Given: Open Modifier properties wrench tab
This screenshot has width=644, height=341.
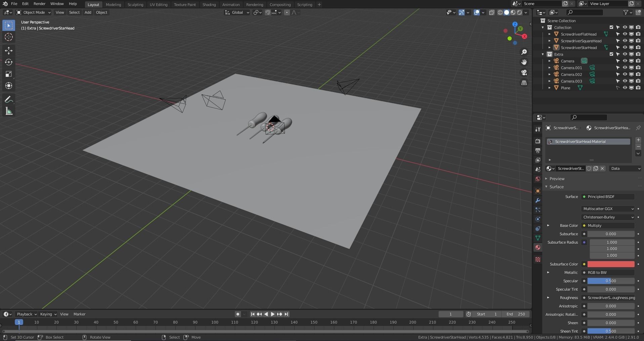Looking at the screenshot, I should click(x=538, y=200).
